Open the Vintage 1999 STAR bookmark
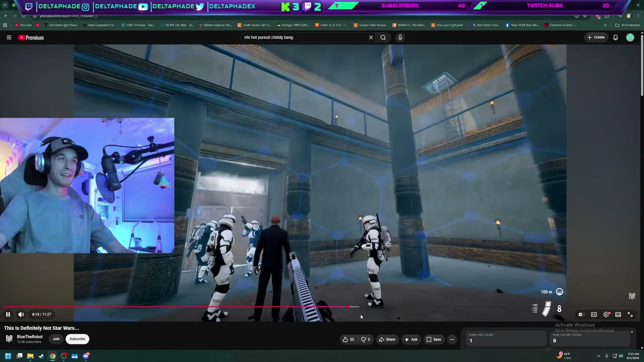Image resolution: width=644 pixels, height=362 pixels. pos(293,25)
